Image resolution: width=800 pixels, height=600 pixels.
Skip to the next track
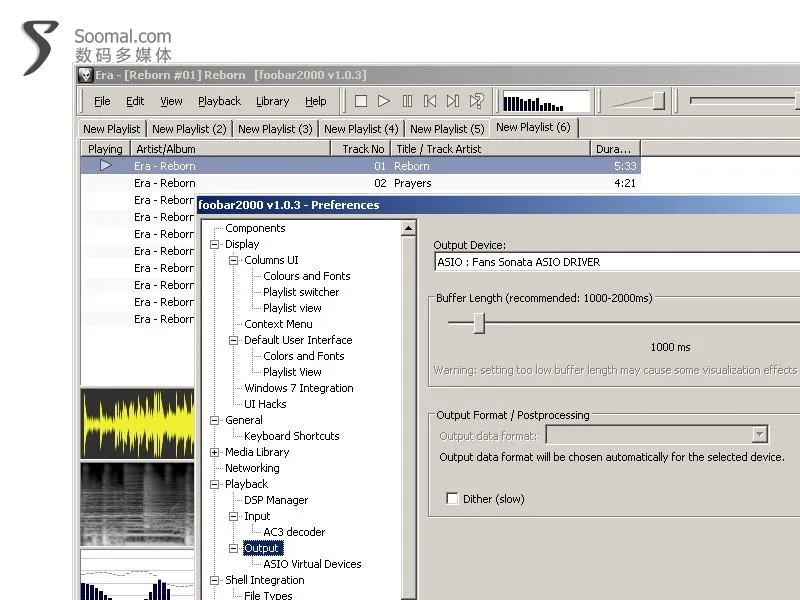[453, 101]
